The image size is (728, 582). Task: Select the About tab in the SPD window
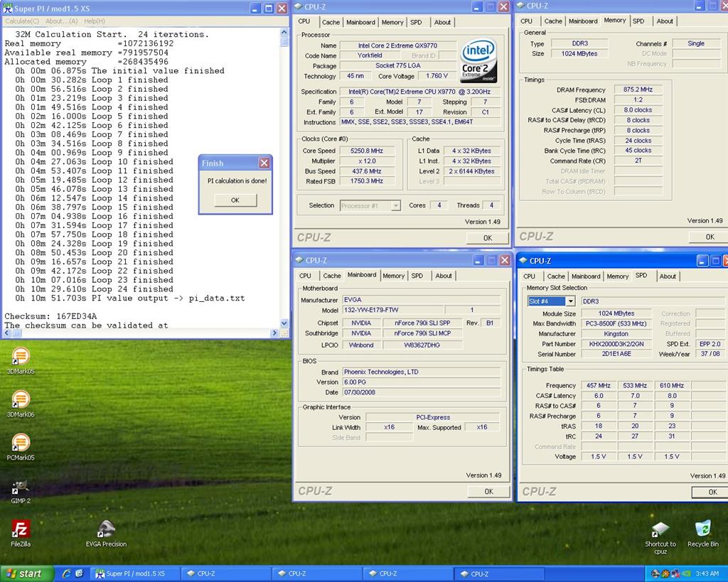(668, 276)
